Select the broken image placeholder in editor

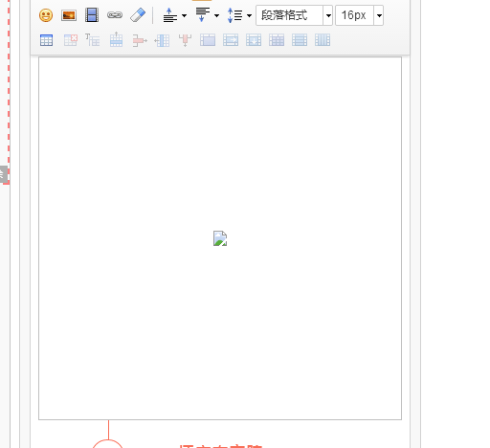[220, 238]
